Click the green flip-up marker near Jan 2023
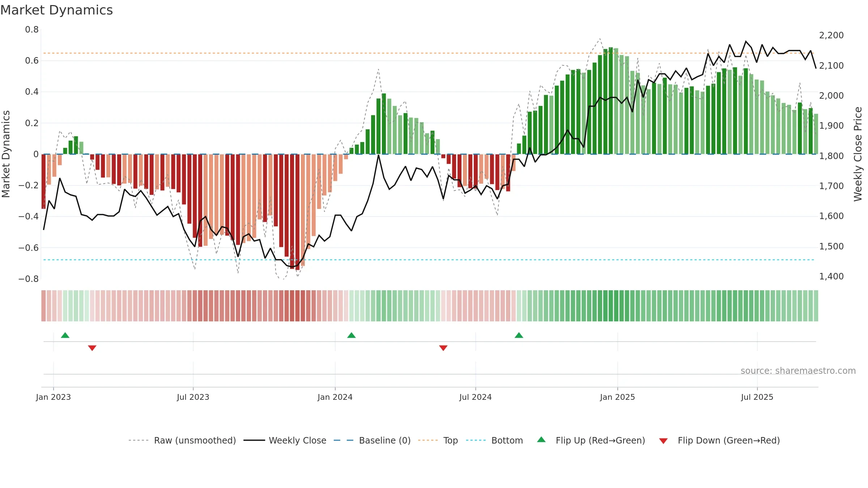868x488 pixels. pos(65,335)
